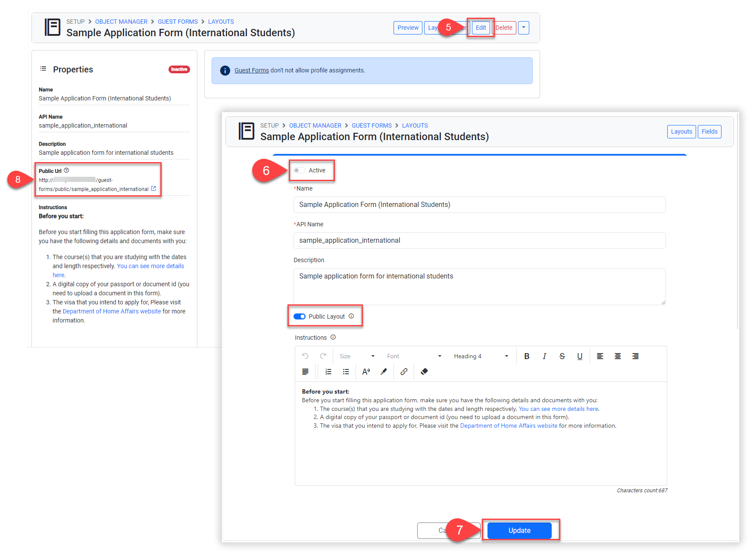This screenshot has width=756, height=557.
Task: Toggle bold formatting in the Instructions editor
Action: tap(526, 356)
